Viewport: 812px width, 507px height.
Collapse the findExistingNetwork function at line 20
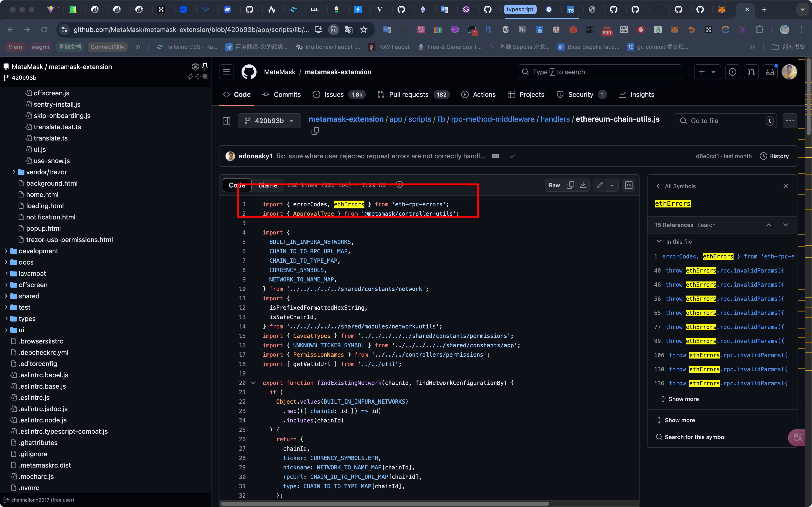(253, 383)
